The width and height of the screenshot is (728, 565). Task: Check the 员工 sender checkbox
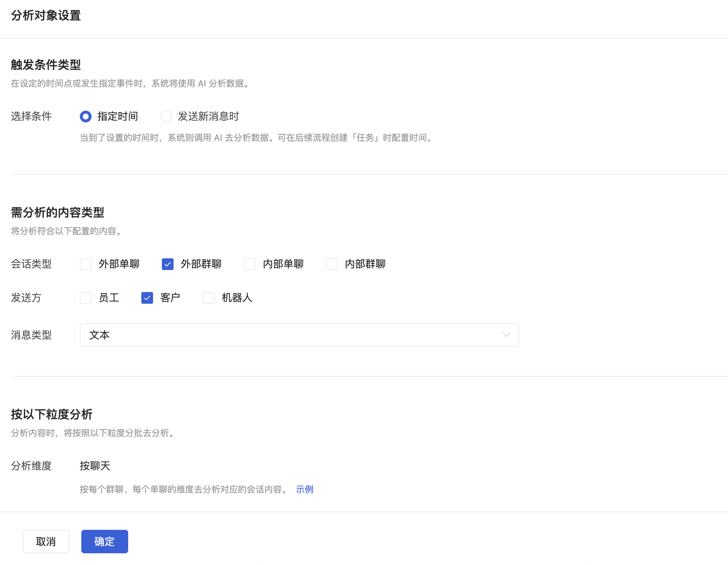click(86, 298)
